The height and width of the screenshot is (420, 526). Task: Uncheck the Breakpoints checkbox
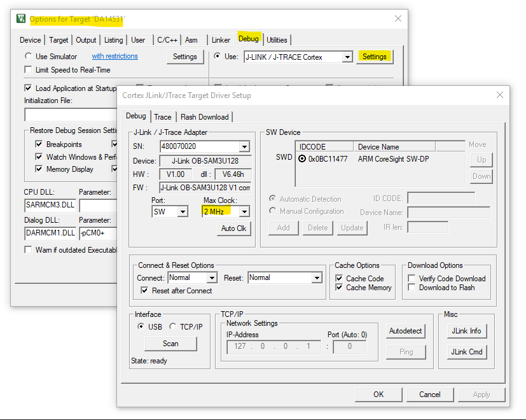click(x=39, y=144)
